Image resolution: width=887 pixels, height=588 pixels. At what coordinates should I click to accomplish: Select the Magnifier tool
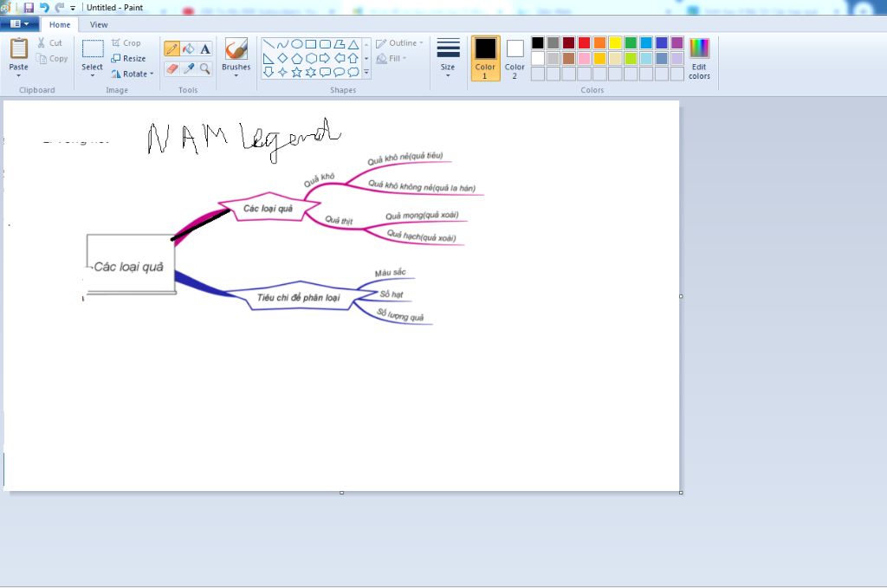click(204, 68)
